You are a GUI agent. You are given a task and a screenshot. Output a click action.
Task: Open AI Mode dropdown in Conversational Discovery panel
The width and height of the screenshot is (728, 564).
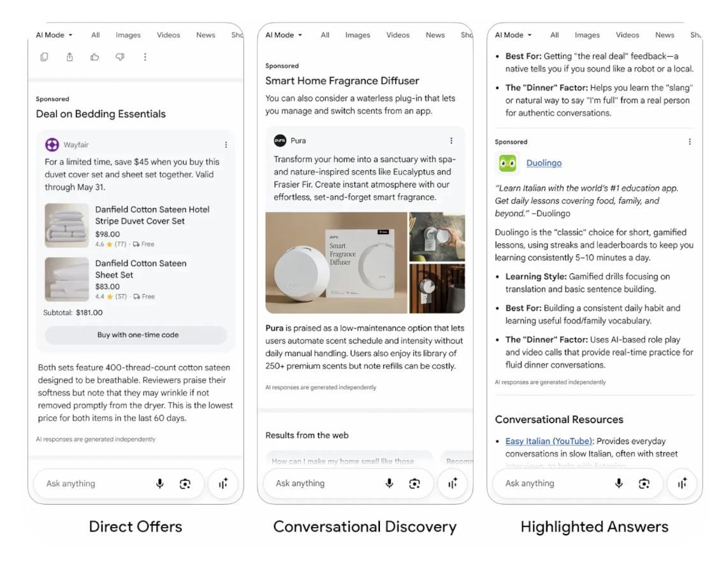(284, 35)
